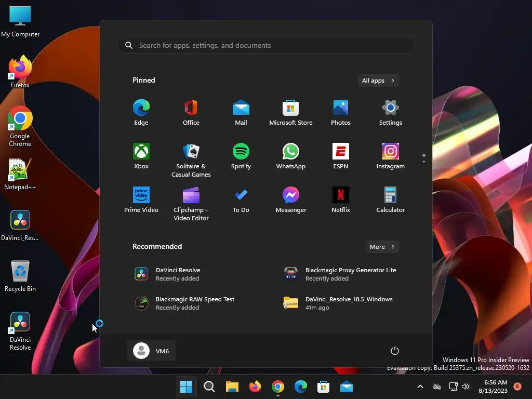Open File Explorer from the taskbar
Viewport: 532px width, 399px height.
point(232,387)
